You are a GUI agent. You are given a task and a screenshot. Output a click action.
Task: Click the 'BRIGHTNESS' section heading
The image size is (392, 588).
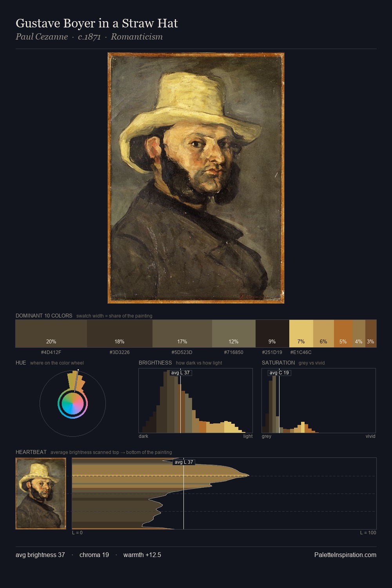pos(155,363)
